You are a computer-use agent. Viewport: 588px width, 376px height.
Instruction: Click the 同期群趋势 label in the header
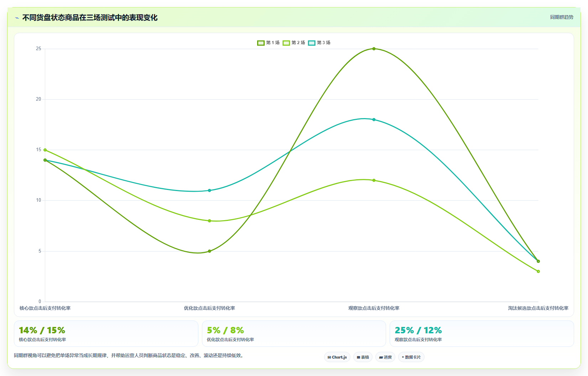point(562,17)
